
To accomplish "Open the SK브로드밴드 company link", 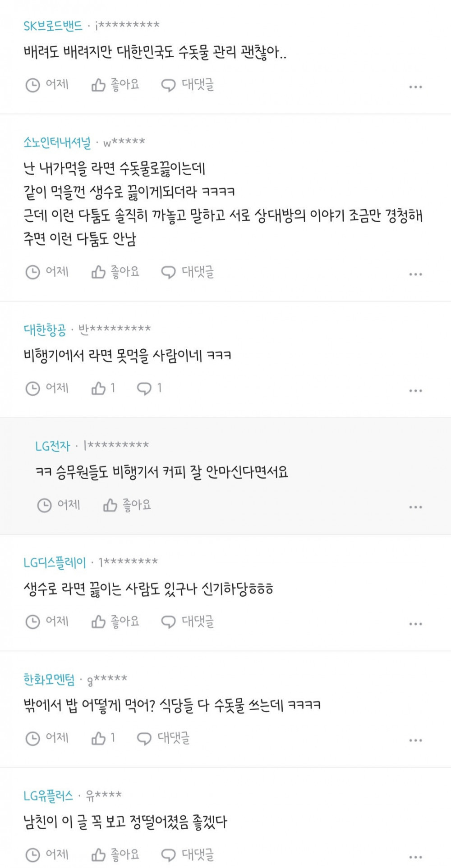I will click(53, 26).
